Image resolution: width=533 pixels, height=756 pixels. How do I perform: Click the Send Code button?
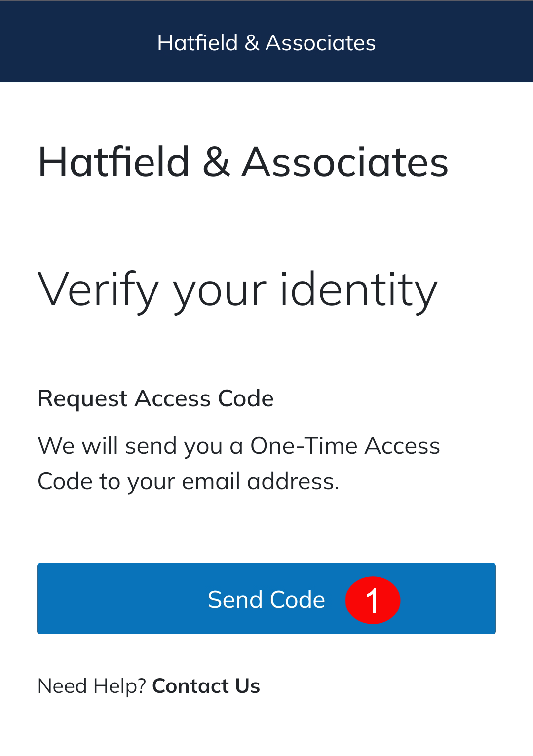pos(266,599)
